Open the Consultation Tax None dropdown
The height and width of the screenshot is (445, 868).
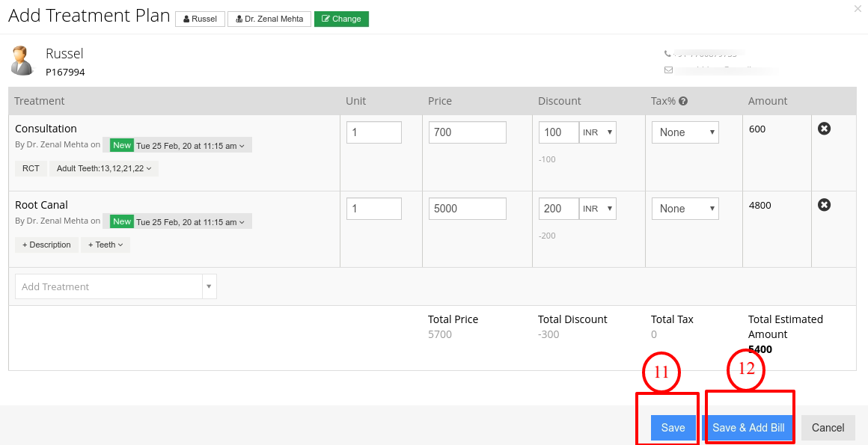click(685, 132)
